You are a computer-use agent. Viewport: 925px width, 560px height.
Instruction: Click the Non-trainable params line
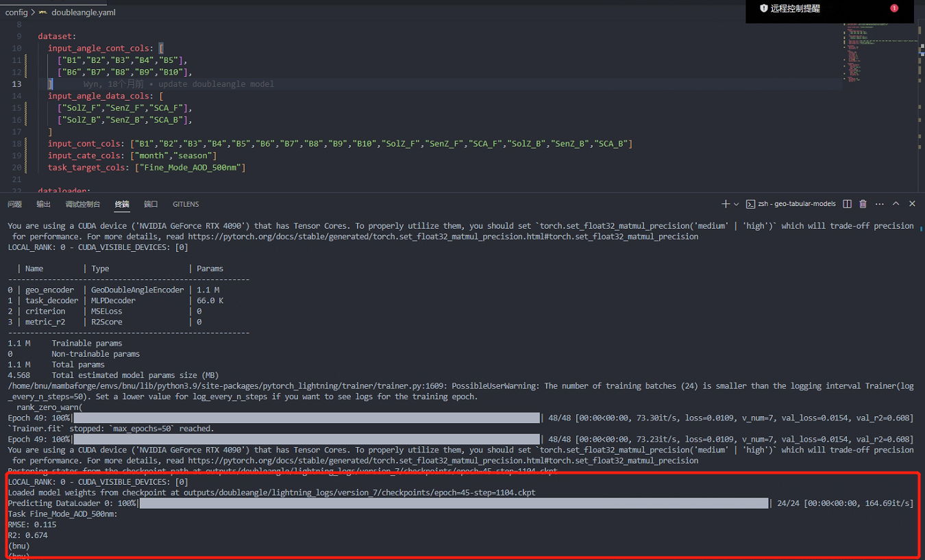[x=74, y=354]
